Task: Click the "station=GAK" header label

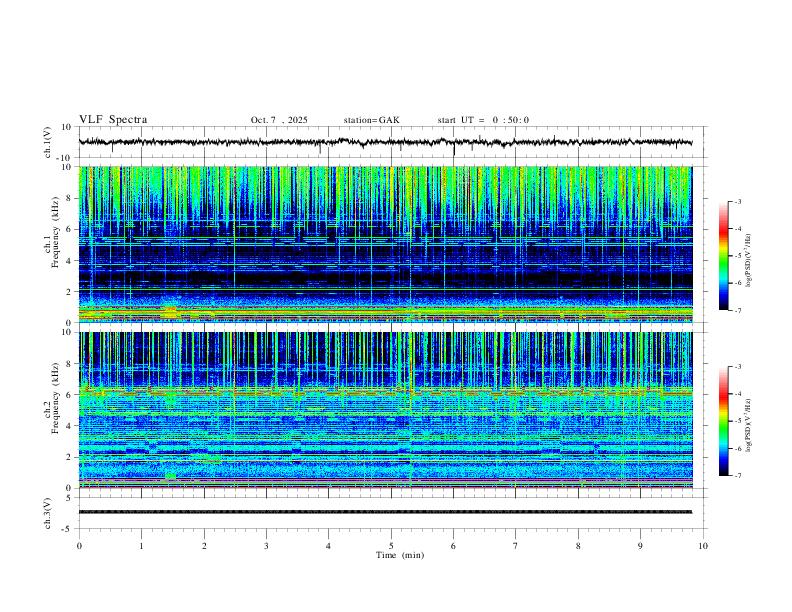Action: (x=371, y=120)
